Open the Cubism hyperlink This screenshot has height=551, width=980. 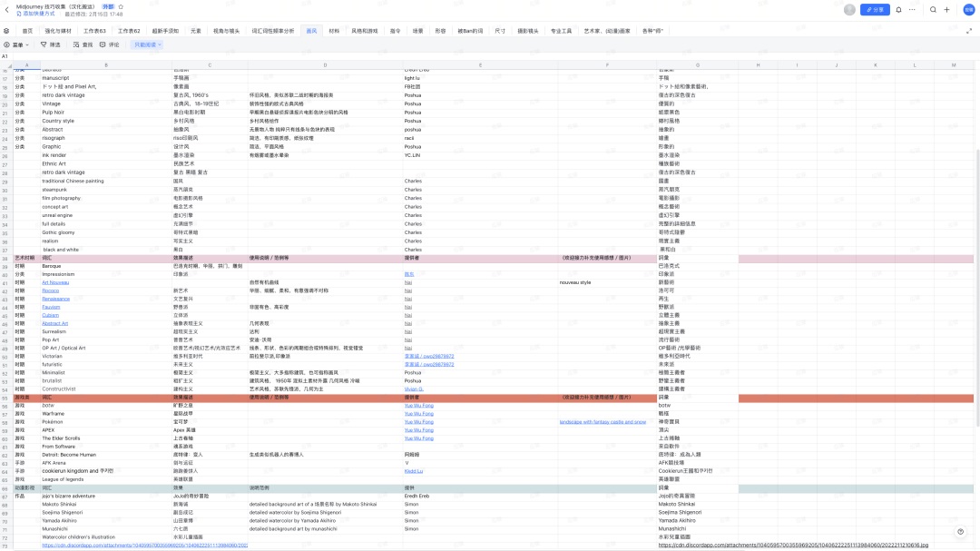point(51,315)
